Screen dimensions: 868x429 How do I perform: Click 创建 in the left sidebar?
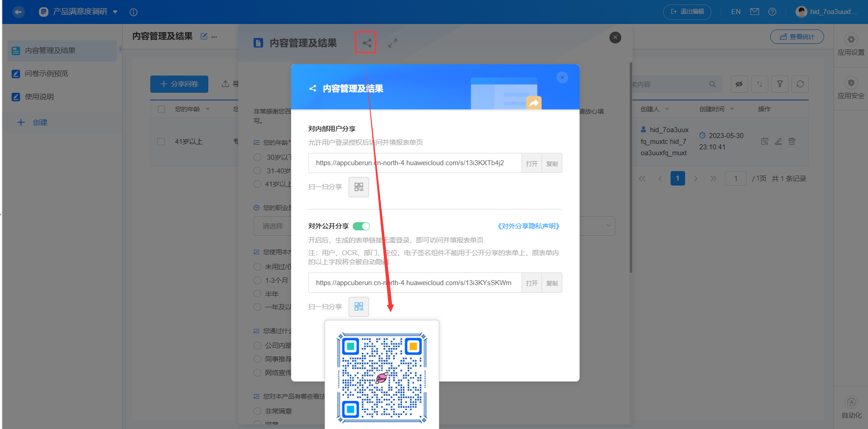[x=32, y=123]
